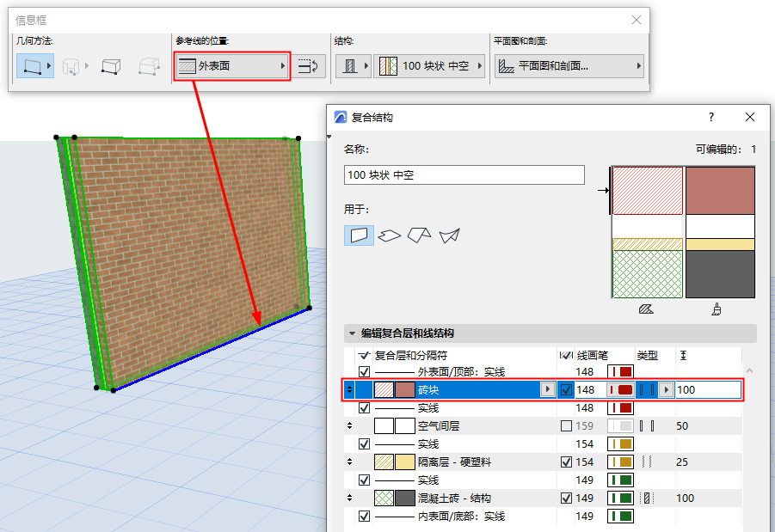Click the core column header icon
This screenshot has height=532, width=775.
tap(566, 355)
